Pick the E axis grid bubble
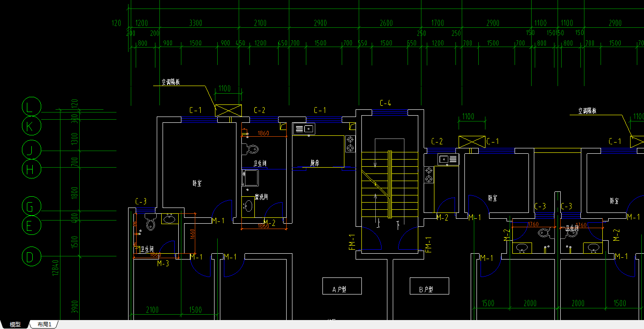The width and height of the screenshot is (644, 329). 31,225
